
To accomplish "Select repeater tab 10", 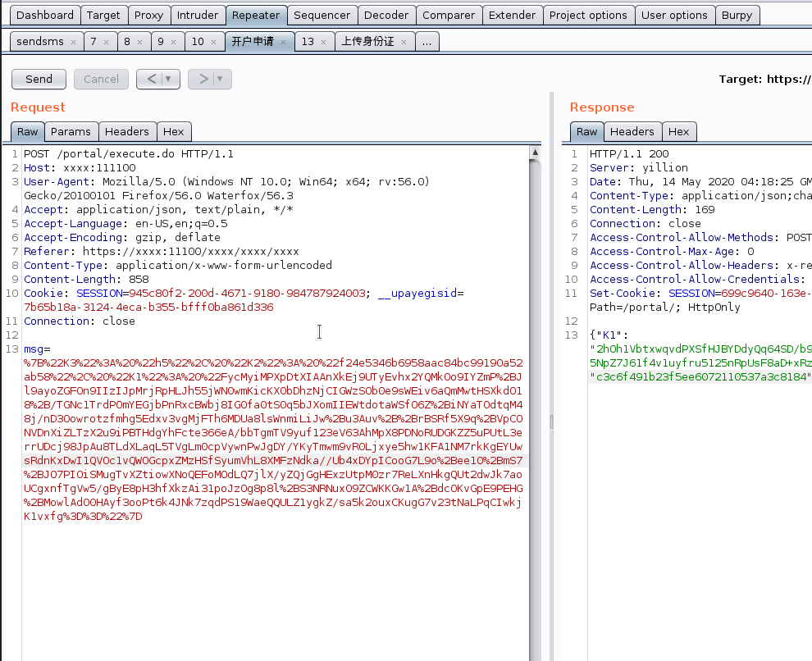I will click(198, 41).
